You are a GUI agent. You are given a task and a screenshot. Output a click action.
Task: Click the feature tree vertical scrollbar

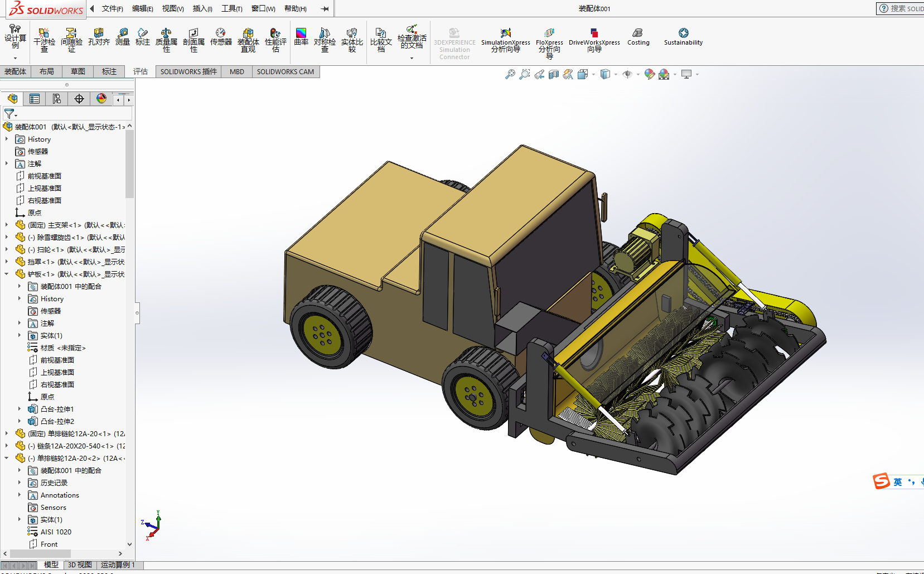click(130, 164)
